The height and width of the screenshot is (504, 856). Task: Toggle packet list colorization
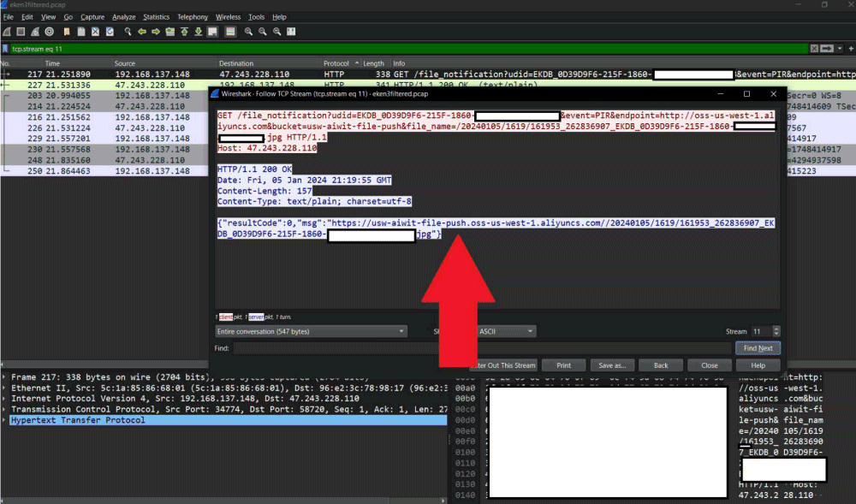click(x=230, y=32)
